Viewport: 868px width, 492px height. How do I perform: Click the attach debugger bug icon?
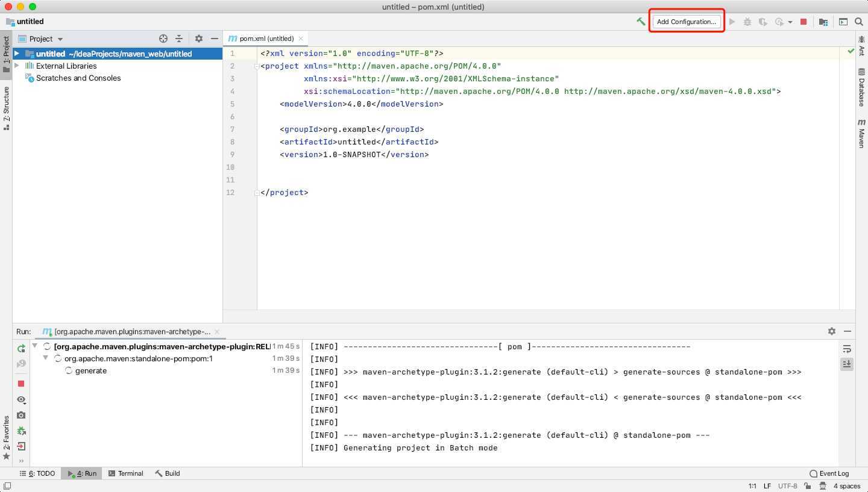click(x=21, y=431)
